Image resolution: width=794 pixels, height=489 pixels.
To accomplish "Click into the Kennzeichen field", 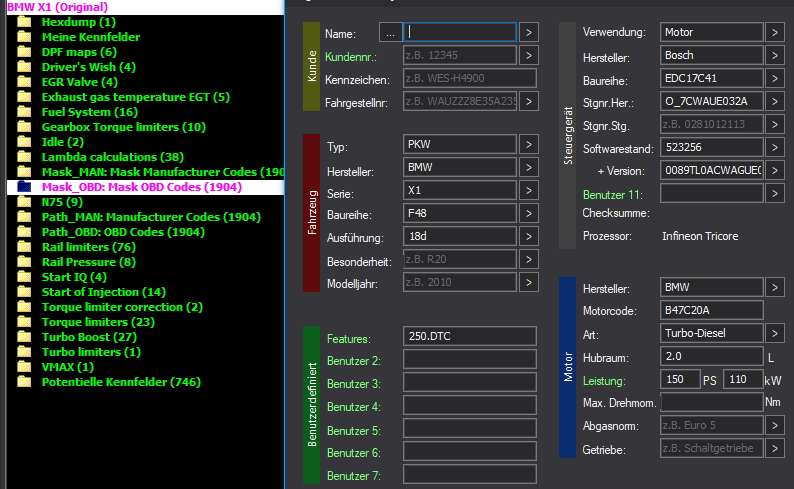I will pos(470,78).
